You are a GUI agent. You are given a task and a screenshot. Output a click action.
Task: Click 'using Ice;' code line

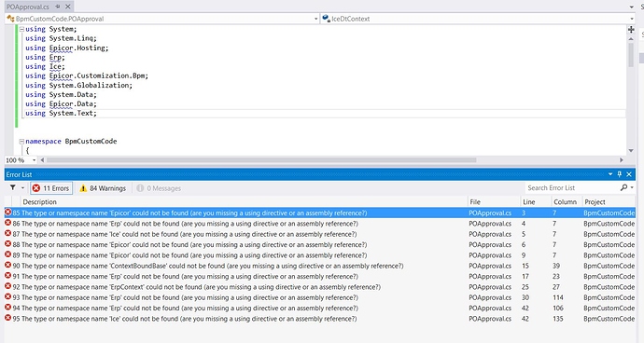coord(45,66)
